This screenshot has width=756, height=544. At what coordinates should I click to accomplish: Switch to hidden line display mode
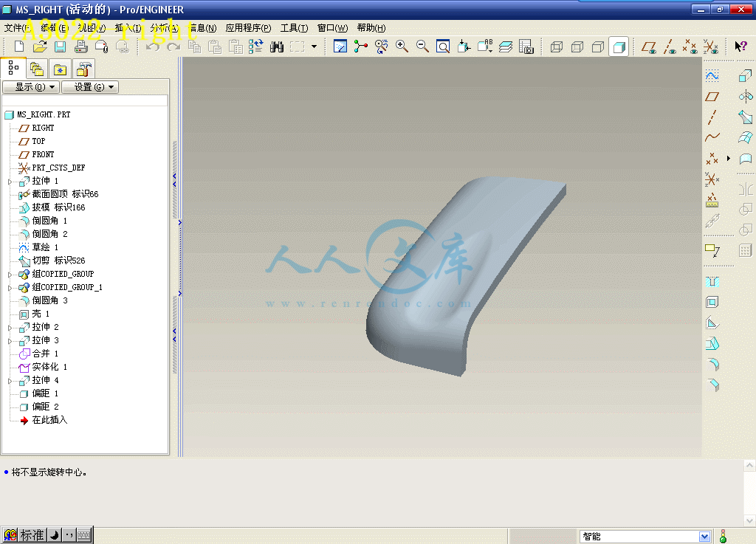577,47
